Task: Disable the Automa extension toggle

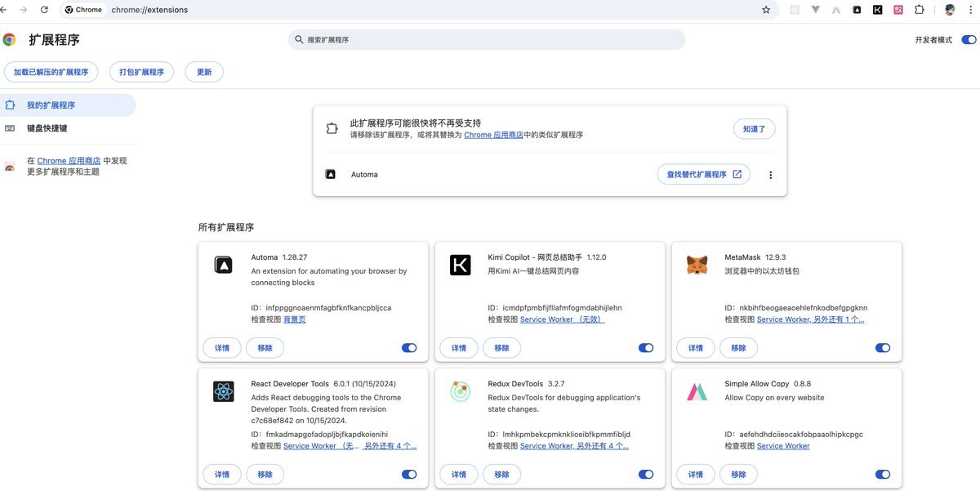Action: [409, 348]
